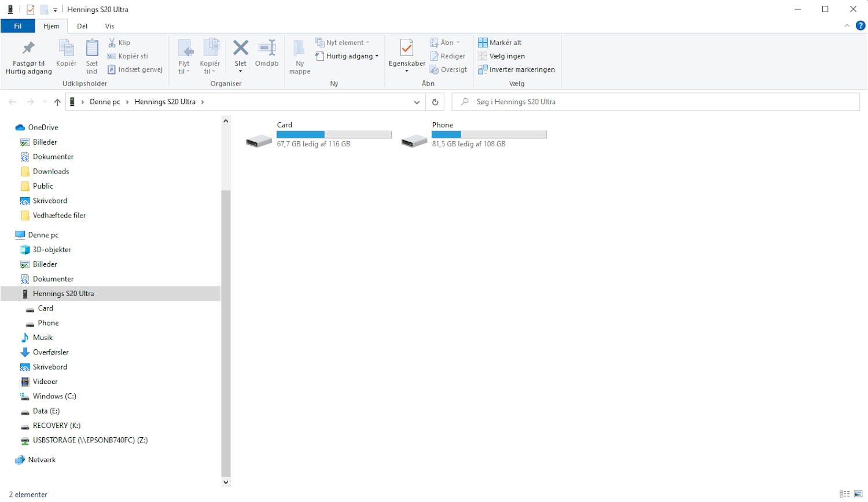Viewport: 868px width, 502px height.
Task: Open the Phone storage drive icon
Action: [x=414, y=141]
